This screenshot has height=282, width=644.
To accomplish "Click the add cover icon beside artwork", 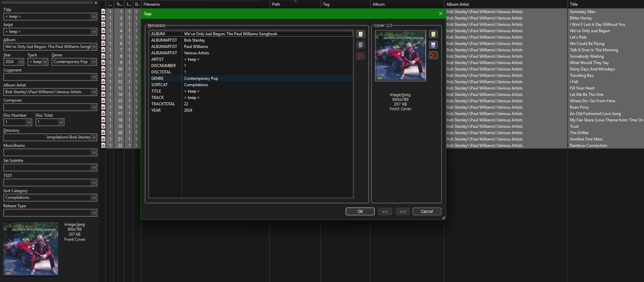I will tap(433, 34).
